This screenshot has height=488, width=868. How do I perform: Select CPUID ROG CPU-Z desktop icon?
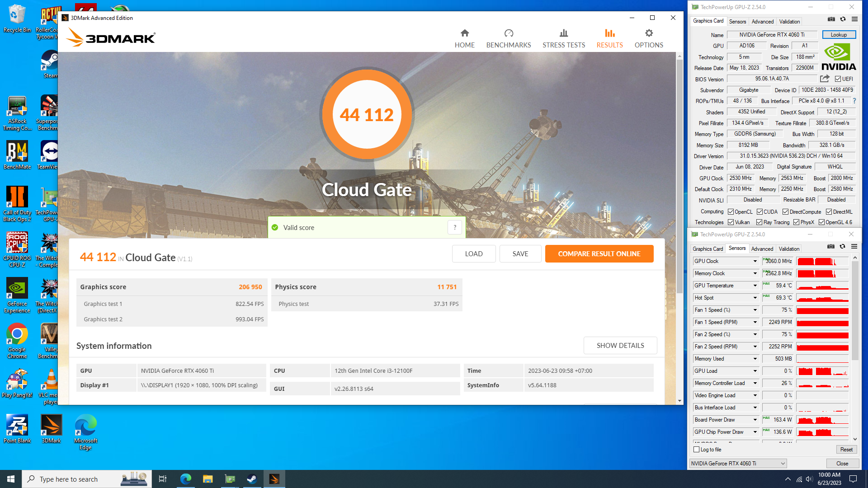(x=17, y=249)
